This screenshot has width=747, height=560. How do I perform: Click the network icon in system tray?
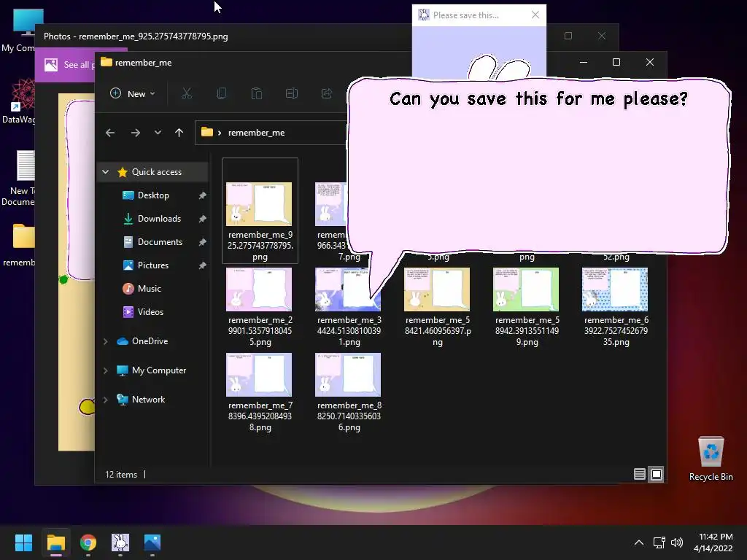[659, 542]
